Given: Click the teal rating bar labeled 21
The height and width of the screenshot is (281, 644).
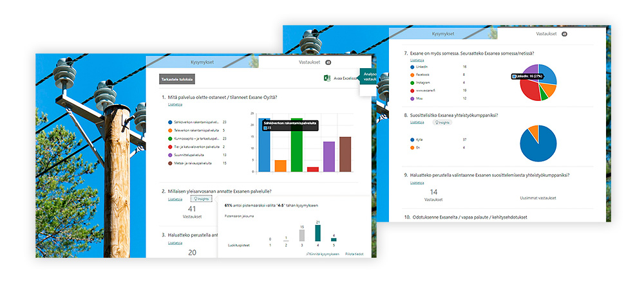Looking at the screenshot, I should point(317,233).
